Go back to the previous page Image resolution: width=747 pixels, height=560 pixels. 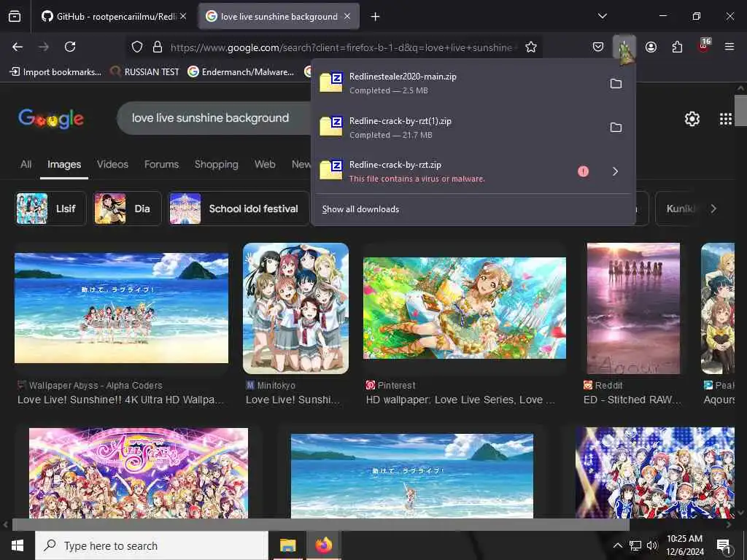click(18, 47)
